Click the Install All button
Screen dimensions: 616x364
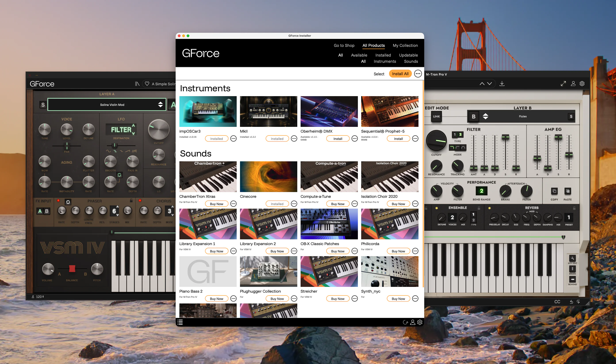400,74
